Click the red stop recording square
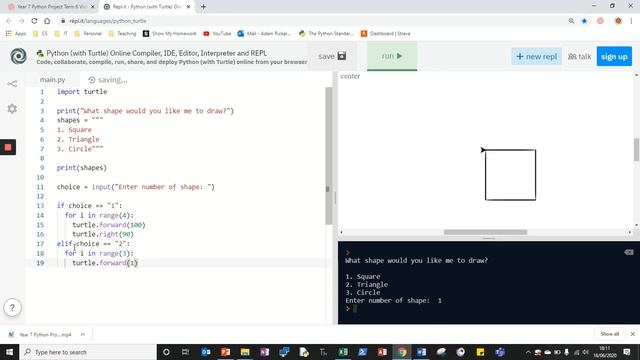This screenshot has height=360, width=640. click(x=8, y=147)
